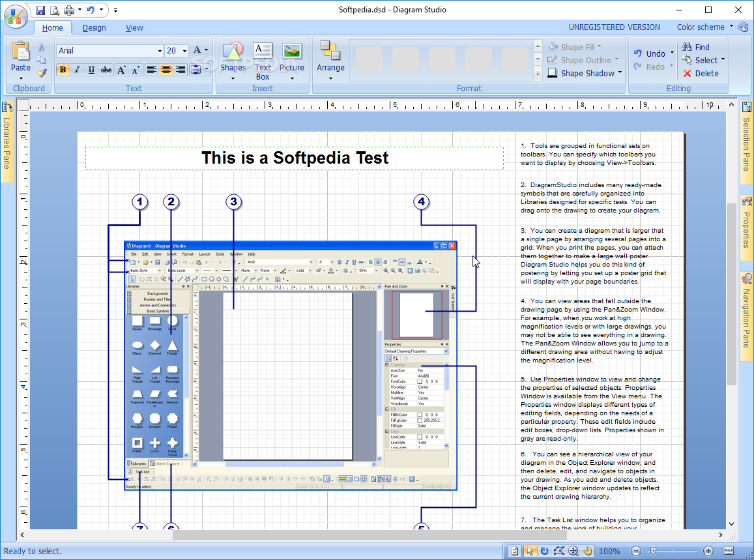Click the Delete button in Editing

(701, 73)
